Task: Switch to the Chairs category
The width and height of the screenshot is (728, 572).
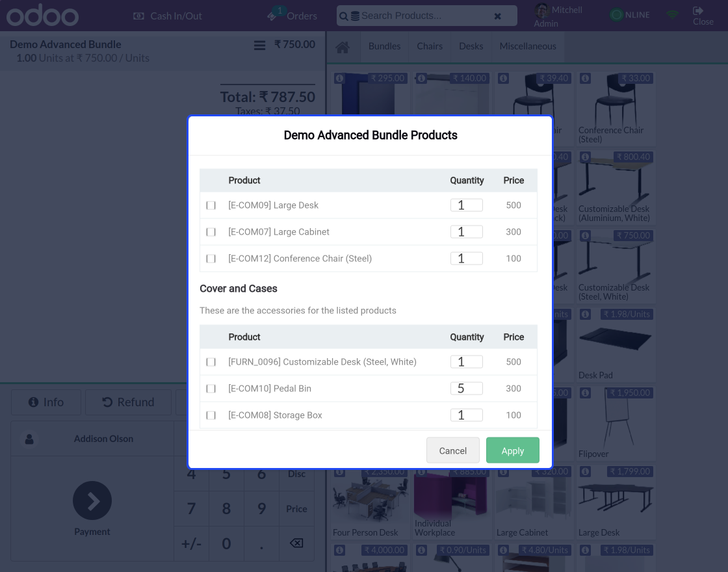Action: tap(430, 46)
